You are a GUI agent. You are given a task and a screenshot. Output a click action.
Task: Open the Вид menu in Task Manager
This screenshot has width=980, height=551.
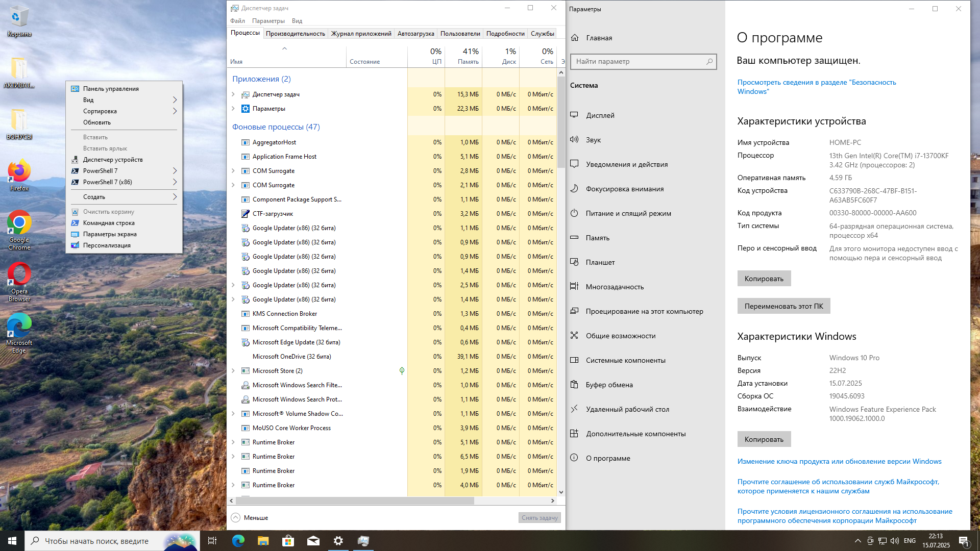pos(297,21)
